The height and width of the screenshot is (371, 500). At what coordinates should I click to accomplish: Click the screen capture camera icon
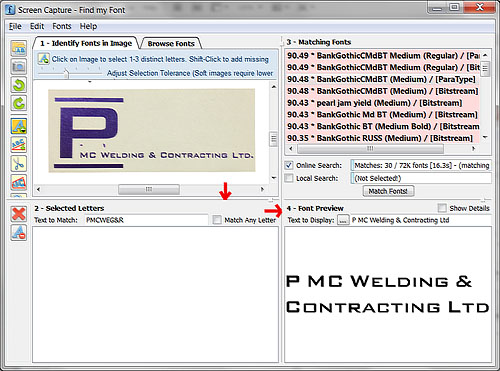pyautogui.click(x=19, y=67)
